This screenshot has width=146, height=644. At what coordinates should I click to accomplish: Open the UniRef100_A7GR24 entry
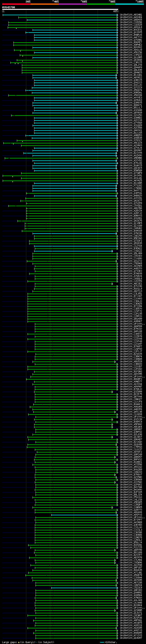point(131,276)
